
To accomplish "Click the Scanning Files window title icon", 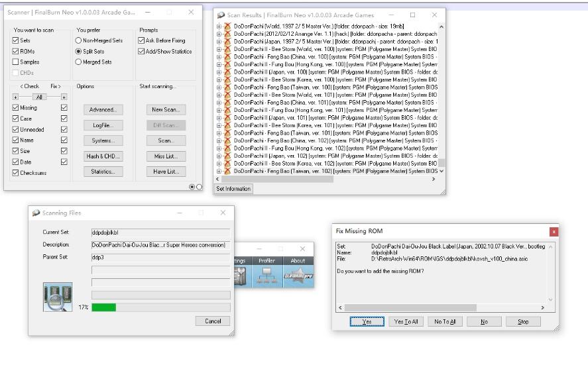I will tap(36, 213).
